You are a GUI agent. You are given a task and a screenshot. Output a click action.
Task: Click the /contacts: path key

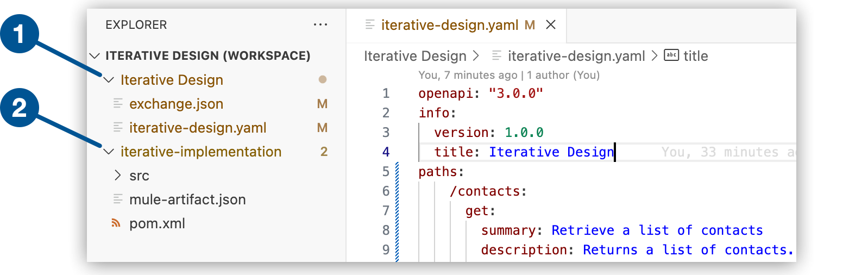tap(488, 191)
